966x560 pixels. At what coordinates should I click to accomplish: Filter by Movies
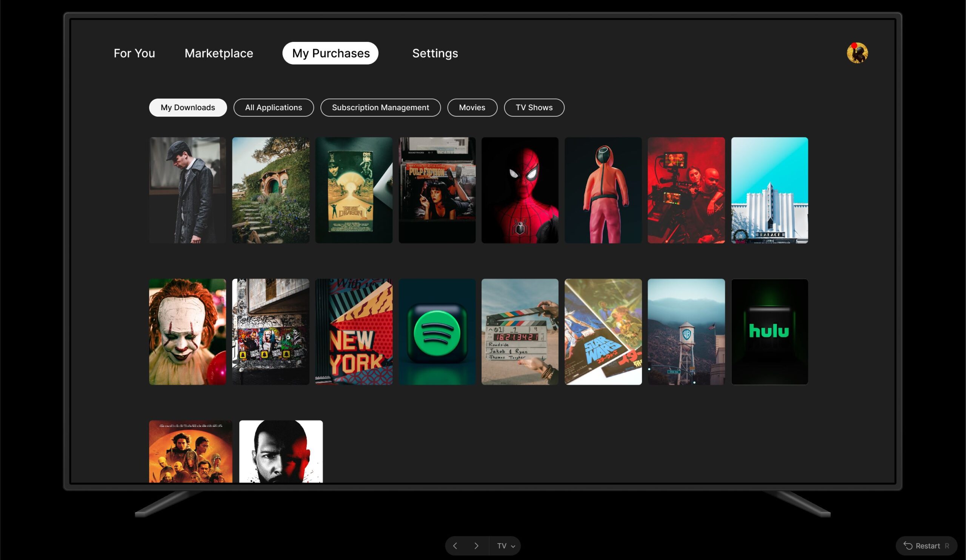click(x=472, y=108)
